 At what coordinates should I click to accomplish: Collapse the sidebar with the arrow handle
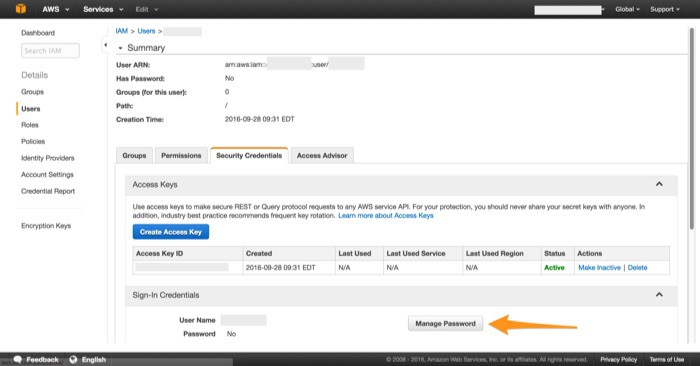105,45
